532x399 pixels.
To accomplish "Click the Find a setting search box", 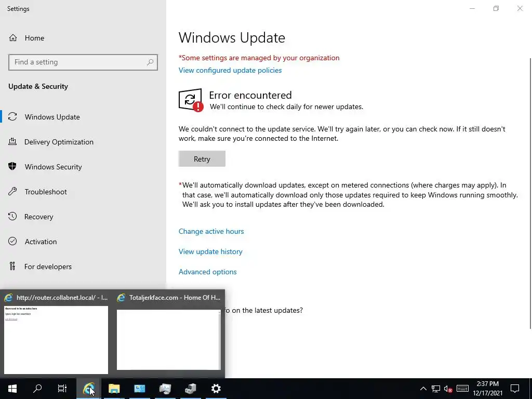I will [83, 62].
